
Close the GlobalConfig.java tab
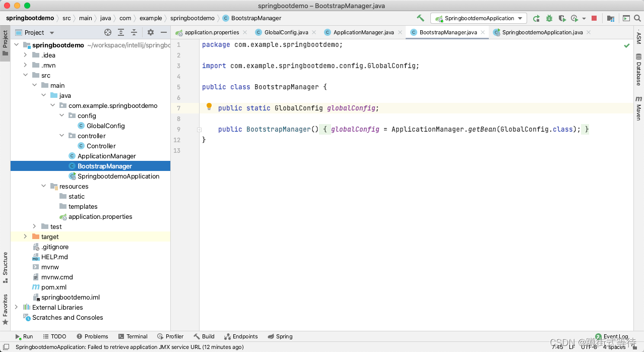(313, 32)
